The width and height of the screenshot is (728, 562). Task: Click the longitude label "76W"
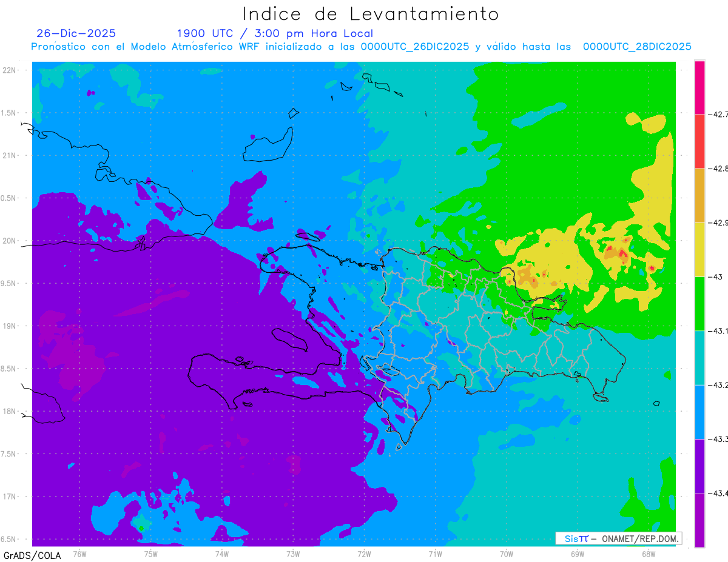(79, 554)
